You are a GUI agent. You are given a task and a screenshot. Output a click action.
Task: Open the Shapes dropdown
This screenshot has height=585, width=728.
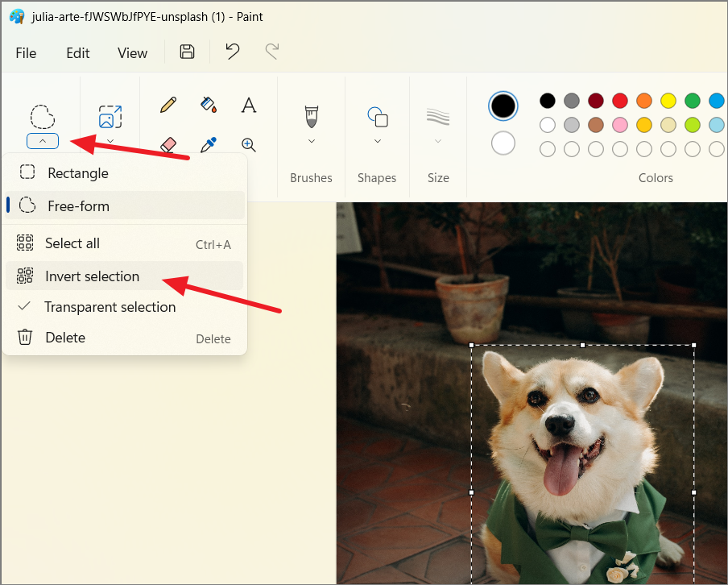point(378,141)
